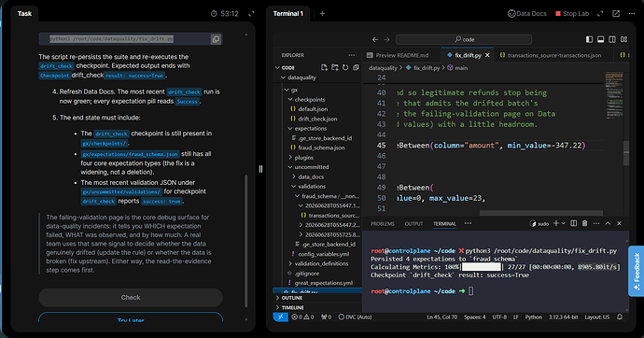Close the terminal panel
The image size is (644, 338).
click(619, 223)
